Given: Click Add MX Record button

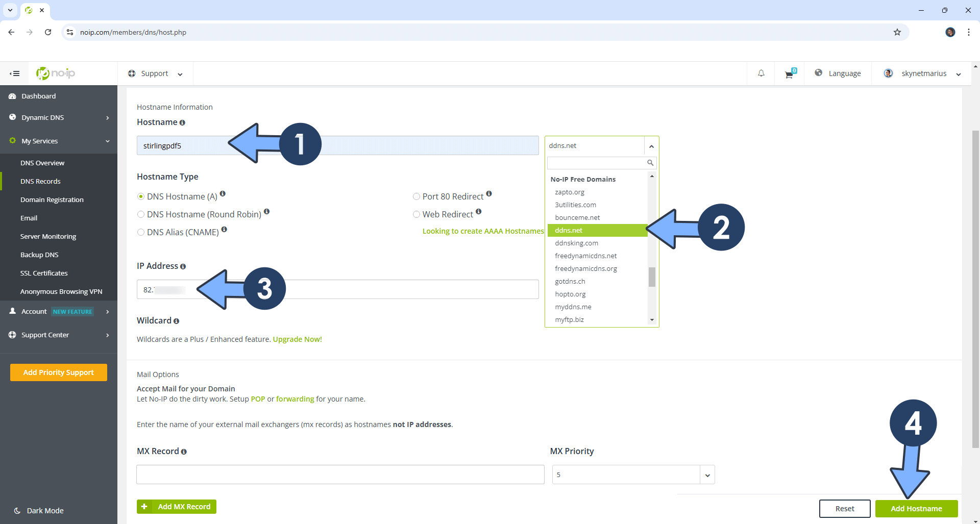Looking at the screenshot, I should click(x=177, y=507).
